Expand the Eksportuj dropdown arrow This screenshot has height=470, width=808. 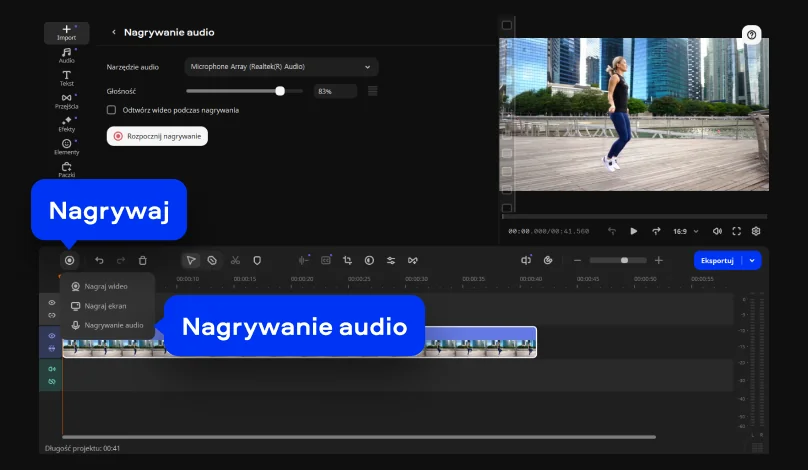tap(753, 260)
